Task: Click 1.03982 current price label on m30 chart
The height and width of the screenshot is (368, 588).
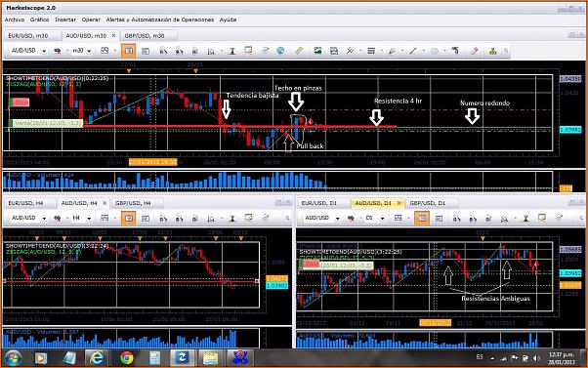Action: [570, 129]
